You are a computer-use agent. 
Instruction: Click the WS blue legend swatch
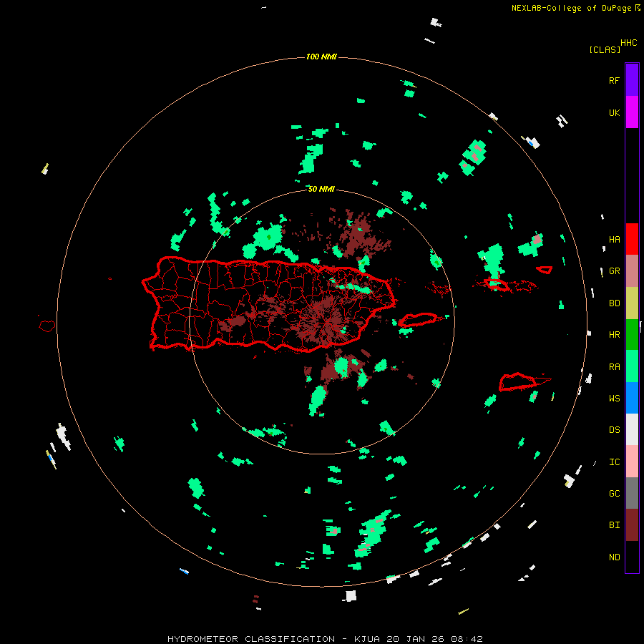click(632, 398)
